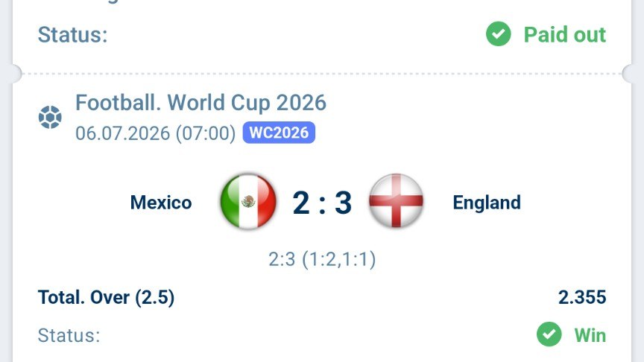Tap the dotted ticket divider line
Viewport: 644px width, 362px height.
click(322, 74)
